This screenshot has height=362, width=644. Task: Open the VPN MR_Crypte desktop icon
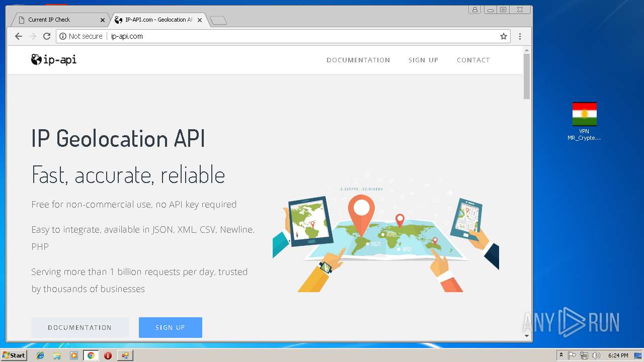584,121
